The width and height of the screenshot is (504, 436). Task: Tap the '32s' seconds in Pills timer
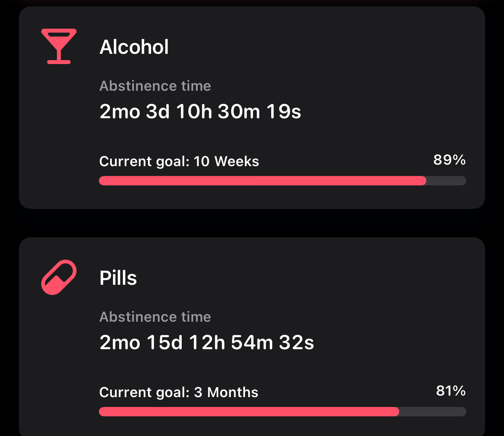click(296, 343)
